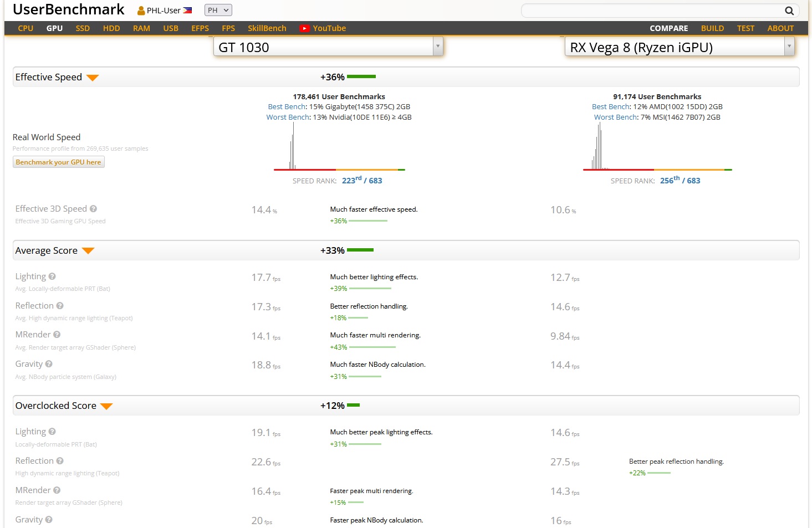Open the PH country dropdown
Image resolution: width=812 pixels, height=528 pixels.
click(218, 10)
